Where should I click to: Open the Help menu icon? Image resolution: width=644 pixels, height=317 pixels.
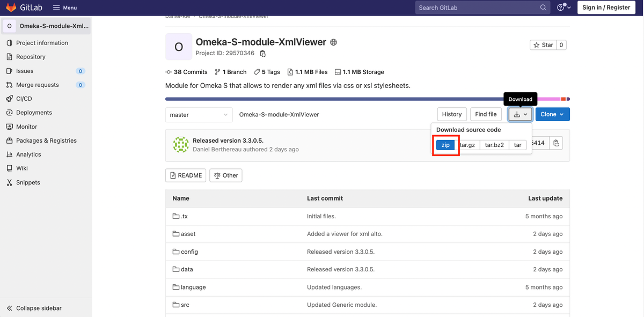tap(562, 8)
